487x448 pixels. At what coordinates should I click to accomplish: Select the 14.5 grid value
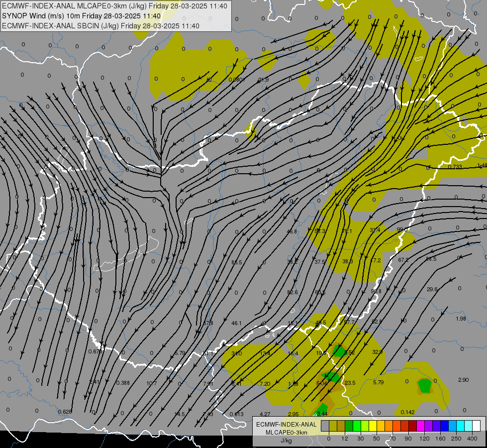coord(180,414)
